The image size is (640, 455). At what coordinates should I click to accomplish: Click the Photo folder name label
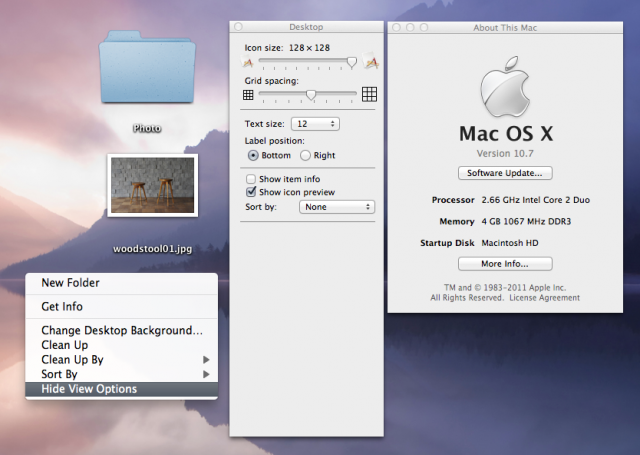[147, 129]
